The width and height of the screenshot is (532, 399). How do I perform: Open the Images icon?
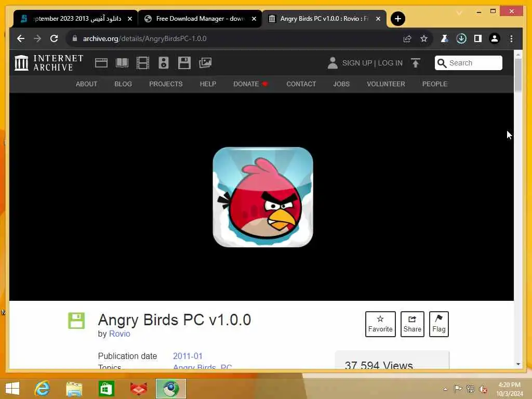pyautogui.click(x=205, y=63)
